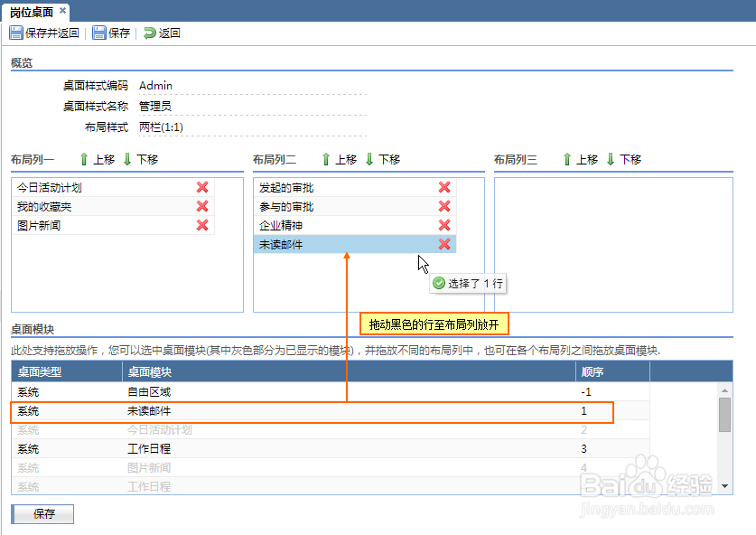Image resolution: width=756 pixels, height=535 pixels.
Task: Move up in 布局列二 using 上移
Action: [339, 159]
